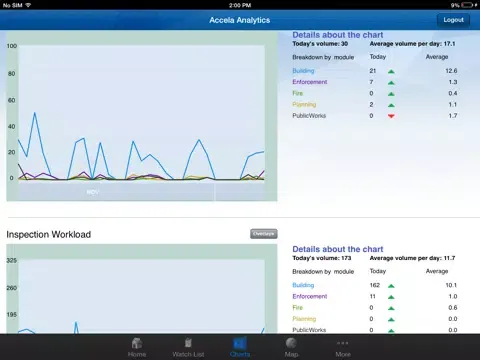Click "Today's volume: 30" text
Screen dimensions: 480x360
point(320,44)
